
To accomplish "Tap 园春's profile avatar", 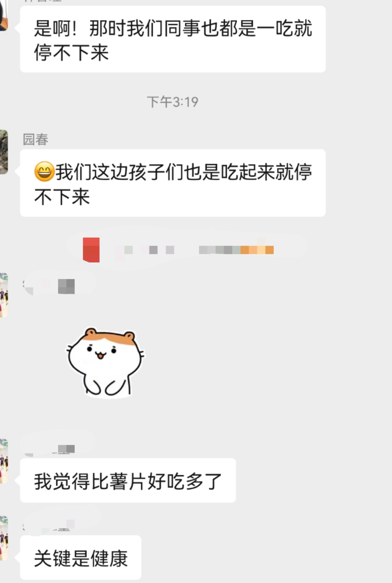I will pos(4,152).
